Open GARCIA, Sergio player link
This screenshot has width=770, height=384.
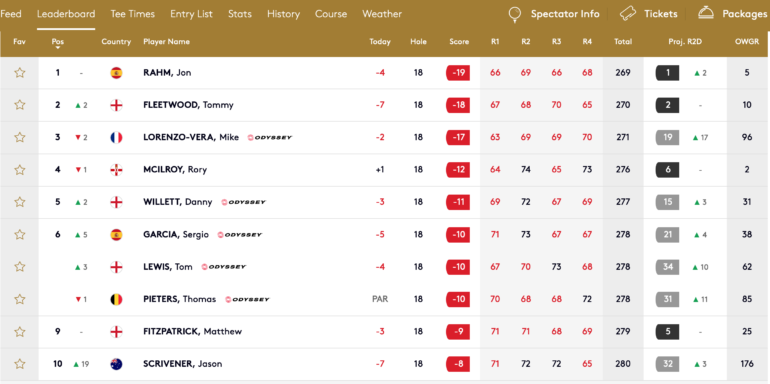click(x=176, y=235)
